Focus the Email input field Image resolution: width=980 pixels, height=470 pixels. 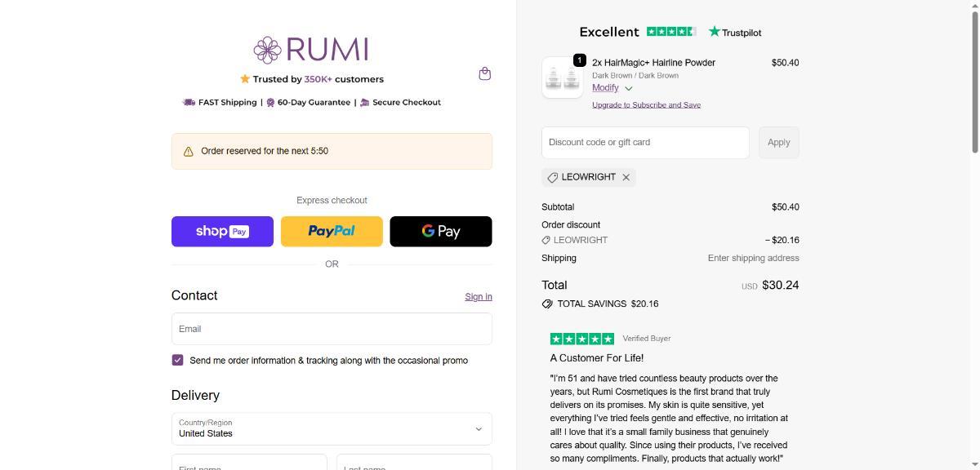tap(332, 329)
